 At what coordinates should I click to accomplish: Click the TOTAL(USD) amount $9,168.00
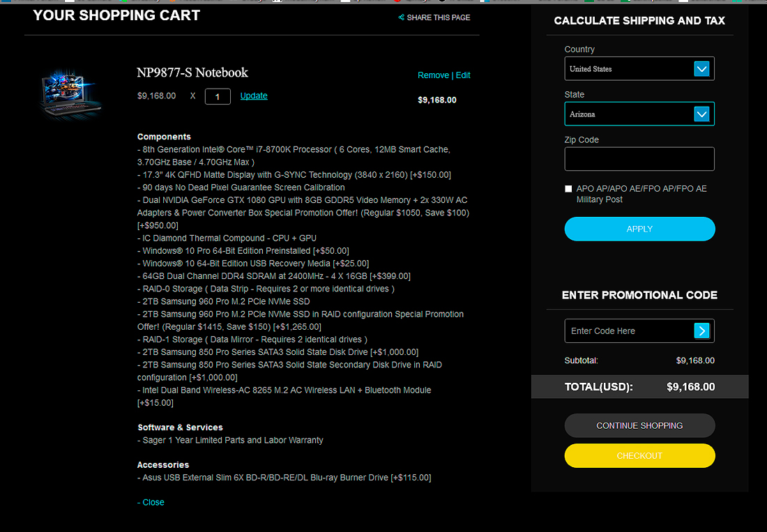(x=691, y=387)
